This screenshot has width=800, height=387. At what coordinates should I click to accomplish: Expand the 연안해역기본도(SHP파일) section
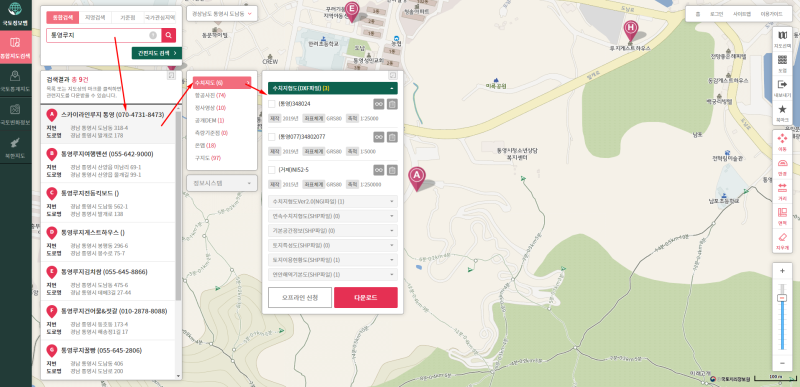(333, 274)
